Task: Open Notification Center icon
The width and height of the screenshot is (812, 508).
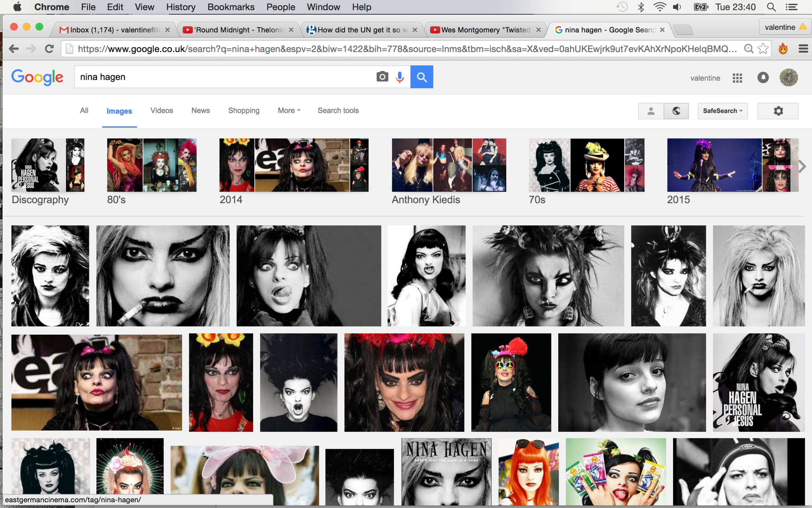Action: [x=792, y=7]
